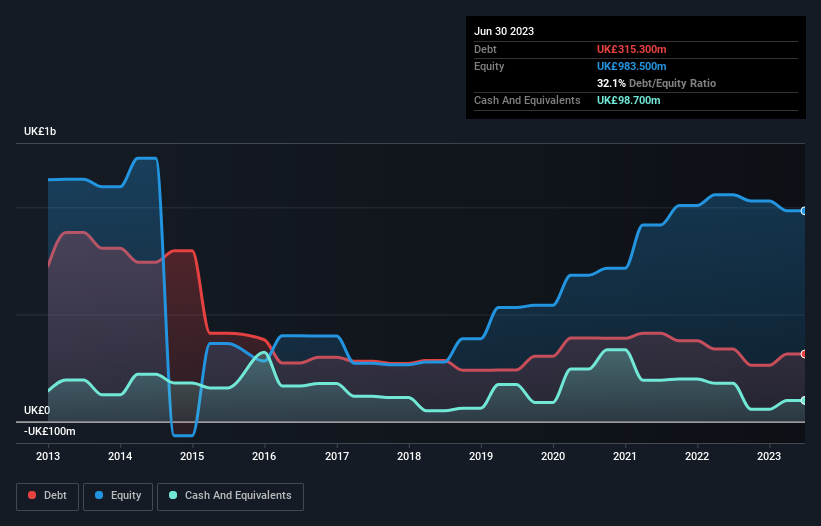The image size is (821, 526).
Task: Click the UK£98.700m cash value
Action: (628, 100)
